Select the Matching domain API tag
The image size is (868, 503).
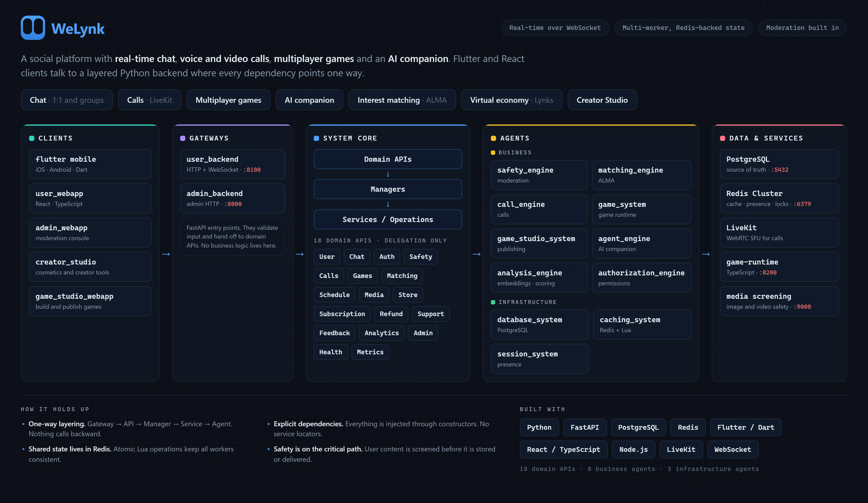coord(402,276)
